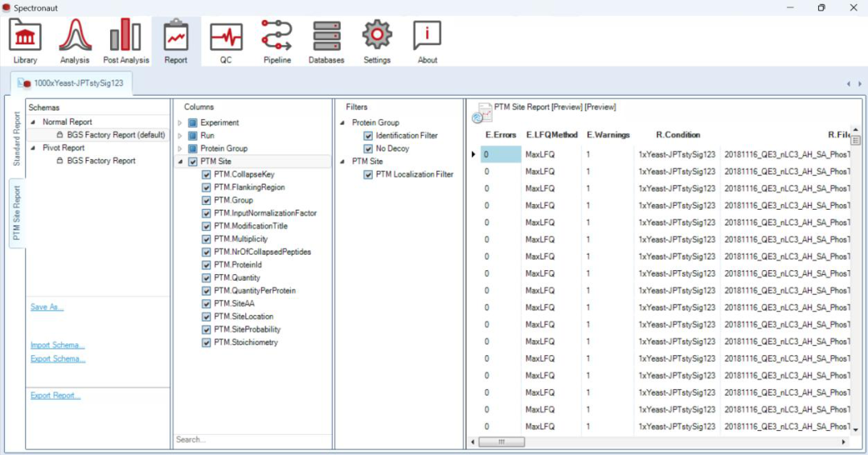Click the Save As link
The height and width of the screenshot is (455, 868).
(47, 306)
